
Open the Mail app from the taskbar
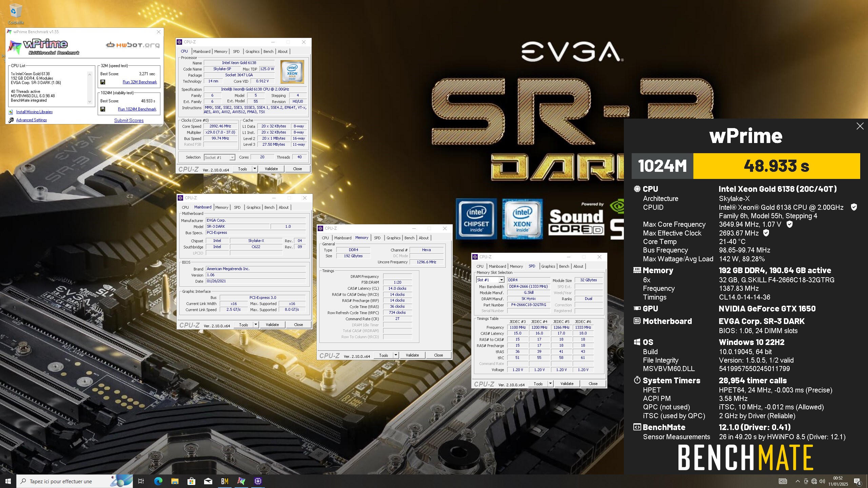pos(208,481)
